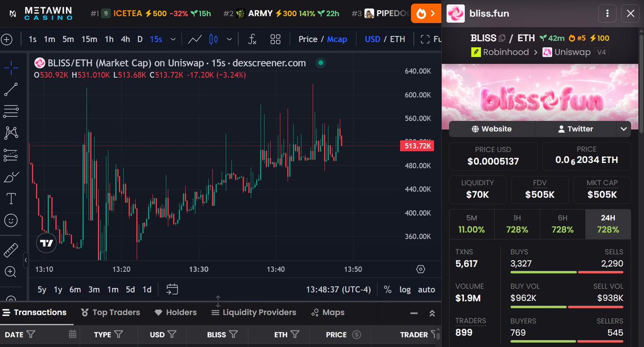The image size is (644, 347).
Task: Open chart settings gear icon
Action: pyautogui.click(x=421, y=269)
